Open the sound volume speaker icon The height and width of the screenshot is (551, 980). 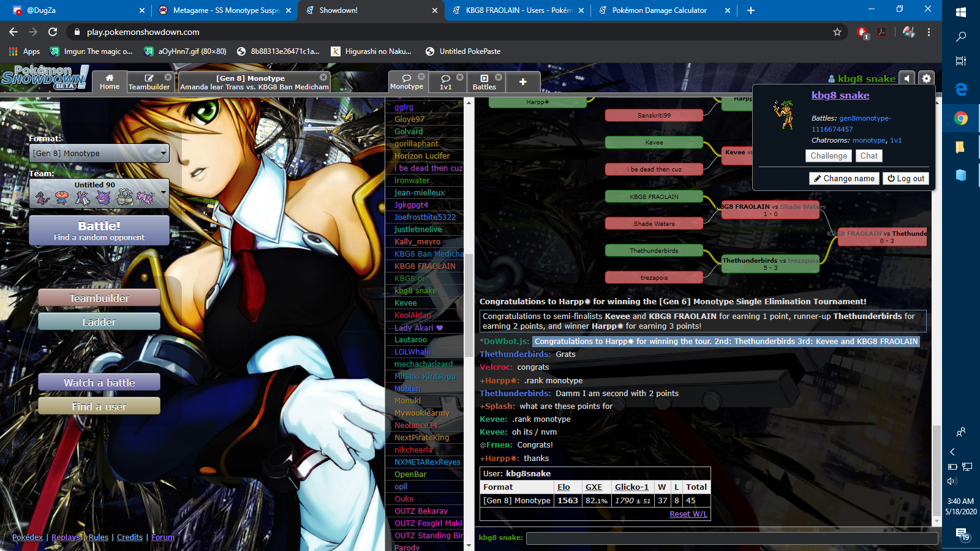[x=907, y=78]
